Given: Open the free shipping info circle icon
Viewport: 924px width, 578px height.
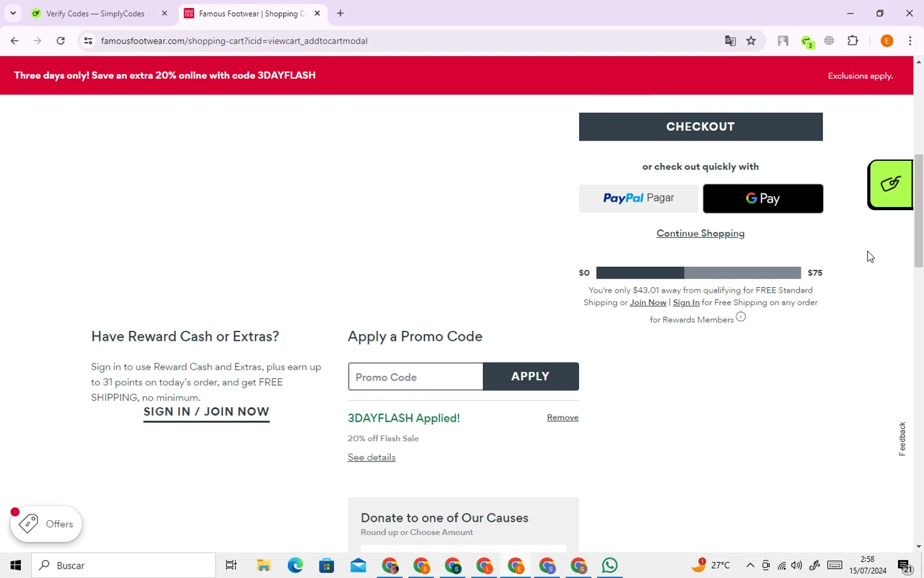Looking at the screenshot, I should coord(740,317).
